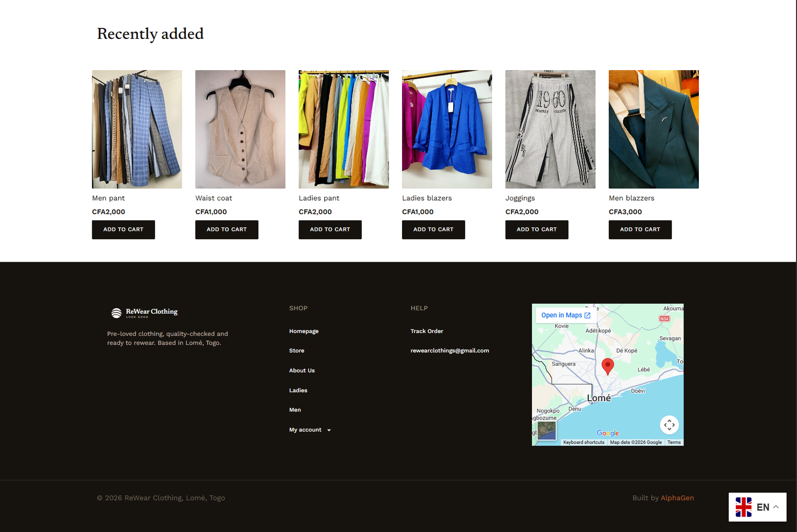This screenshot has height=532, width=797.
Task: Open the Men pant product image
Action: tap(137, 129)
